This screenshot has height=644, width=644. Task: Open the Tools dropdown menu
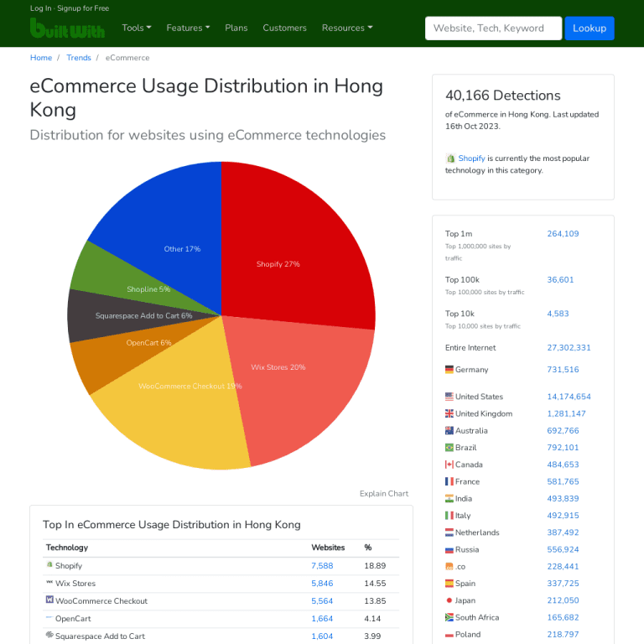pyautogui.click(x=137, y=28)
